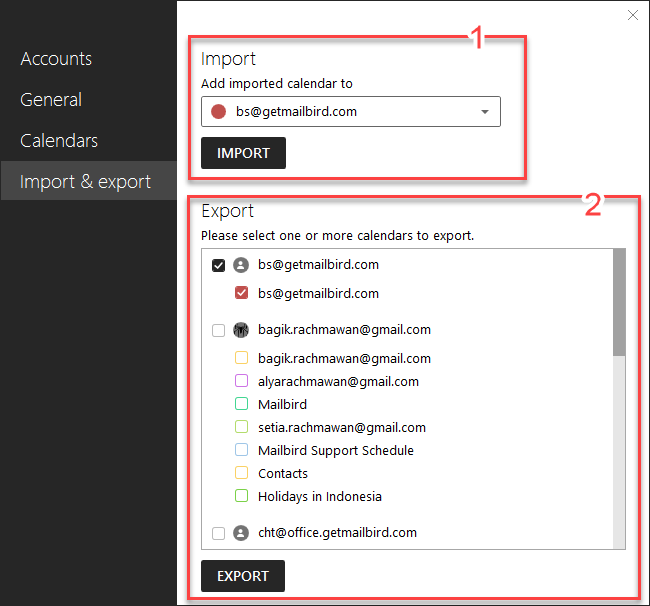
Task: Uncheck the red bs@getmailbird.com calendar checkbox
Action: point(241,293)
